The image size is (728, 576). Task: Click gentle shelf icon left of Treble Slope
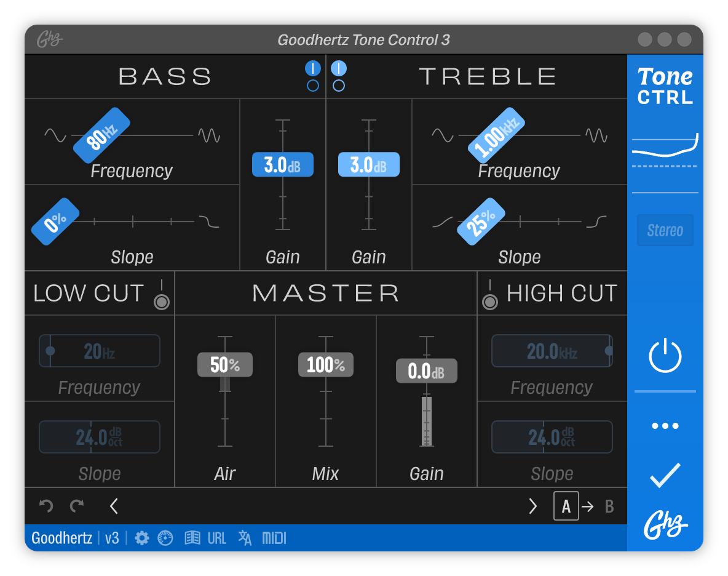(x=443, y=222)
